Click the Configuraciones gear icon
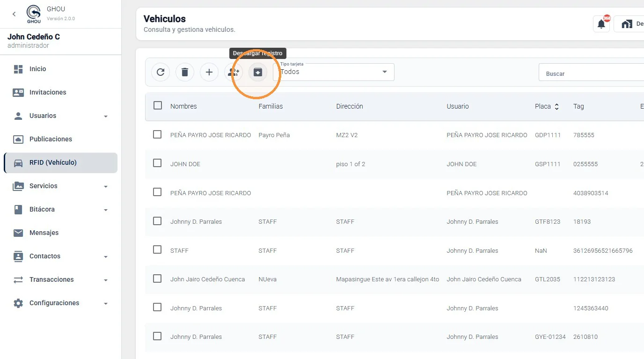 tap(18, 303)
